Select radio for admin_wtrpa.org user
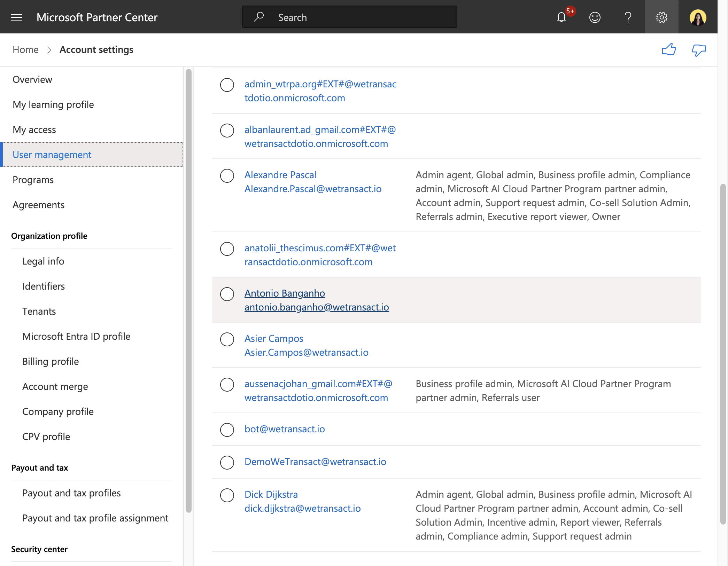The image size is (728, 566). point(227,85)
